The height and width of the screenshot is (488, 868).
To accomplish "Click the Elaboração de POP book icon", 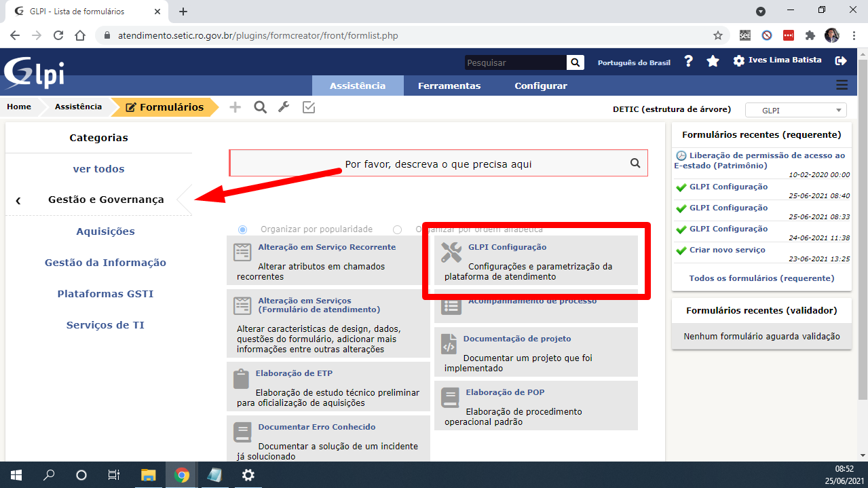I will tap(450, 397).
